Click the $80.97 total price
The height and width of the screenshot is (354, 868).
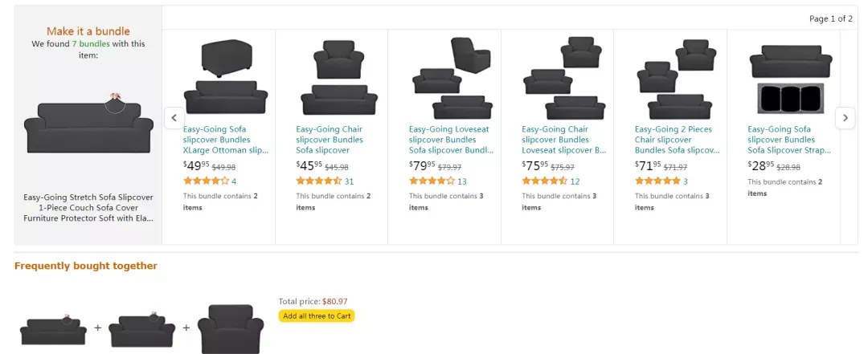pos(334,302)
